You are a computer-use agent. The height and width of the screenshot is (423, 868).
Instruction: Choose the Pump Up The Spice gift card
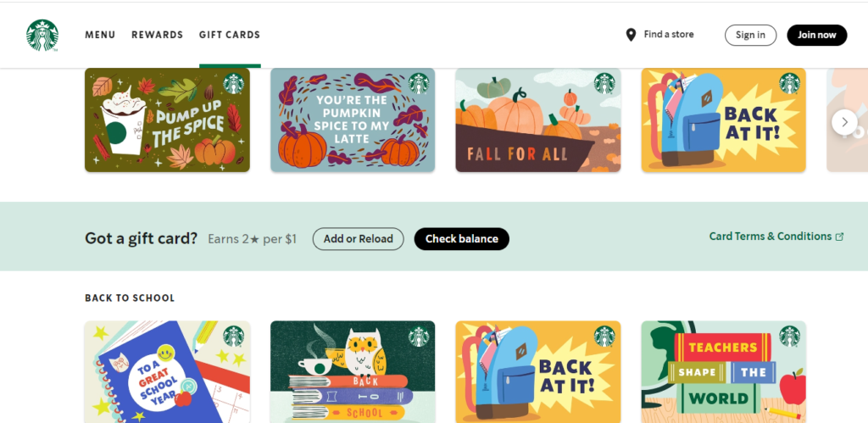click(167, 120)
